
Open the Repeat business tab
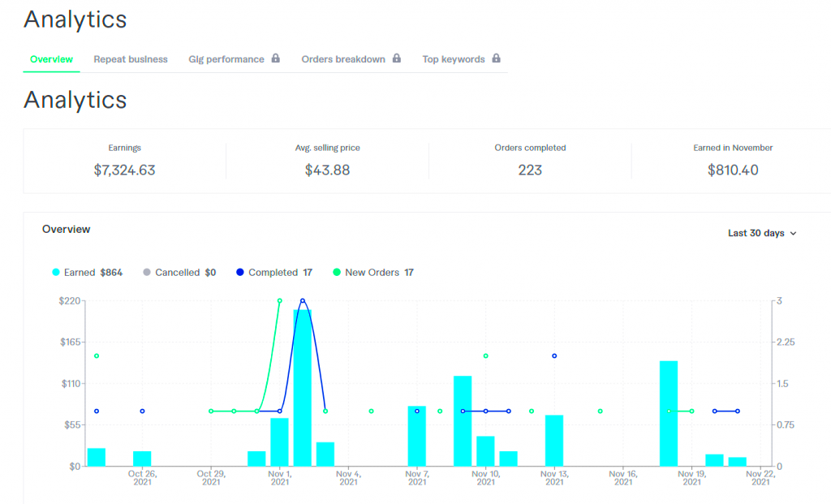tap(131, 59)
